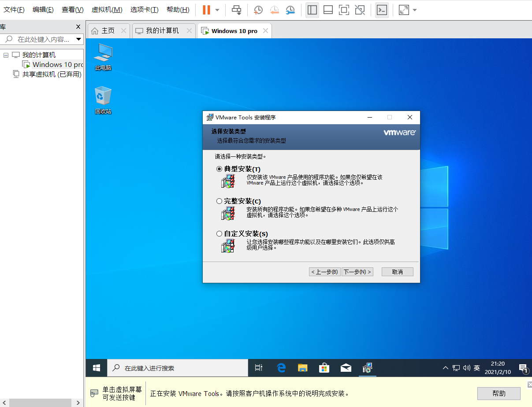532x407 pixels.
Task: Click the 英 input method indicator
Action: 477,368
